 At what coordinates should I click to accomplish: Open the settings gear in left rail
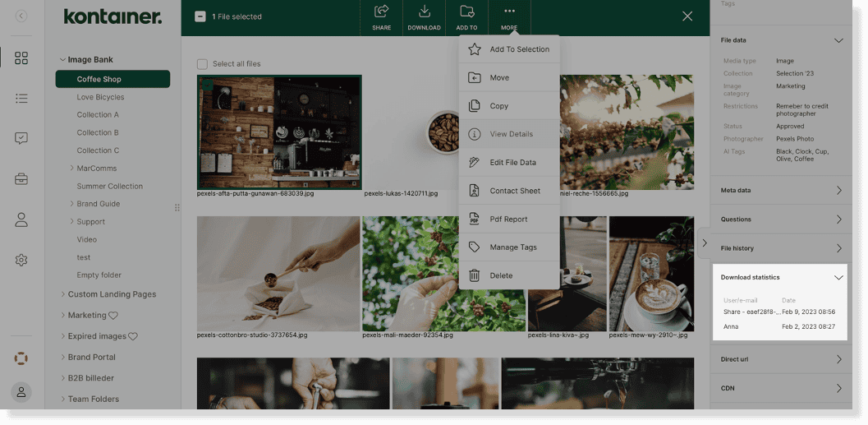tap(21, 260)
